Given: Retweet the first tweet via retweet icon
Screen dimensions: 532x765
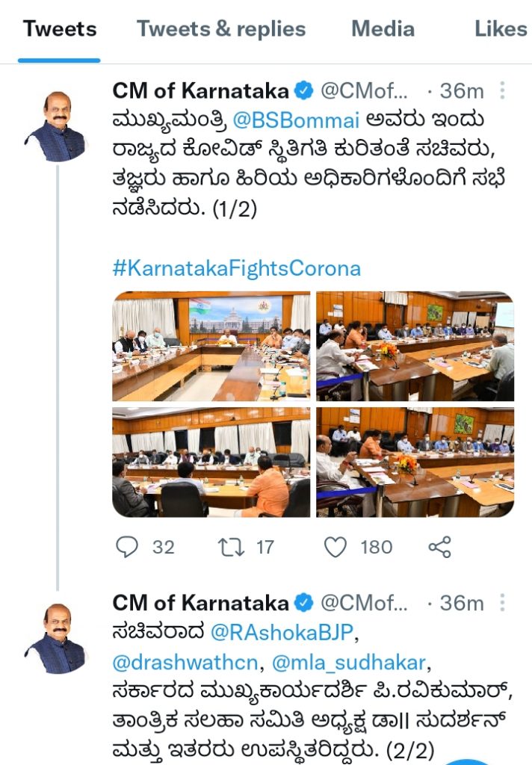Looking at the screenshot, I should click(231, 547).
